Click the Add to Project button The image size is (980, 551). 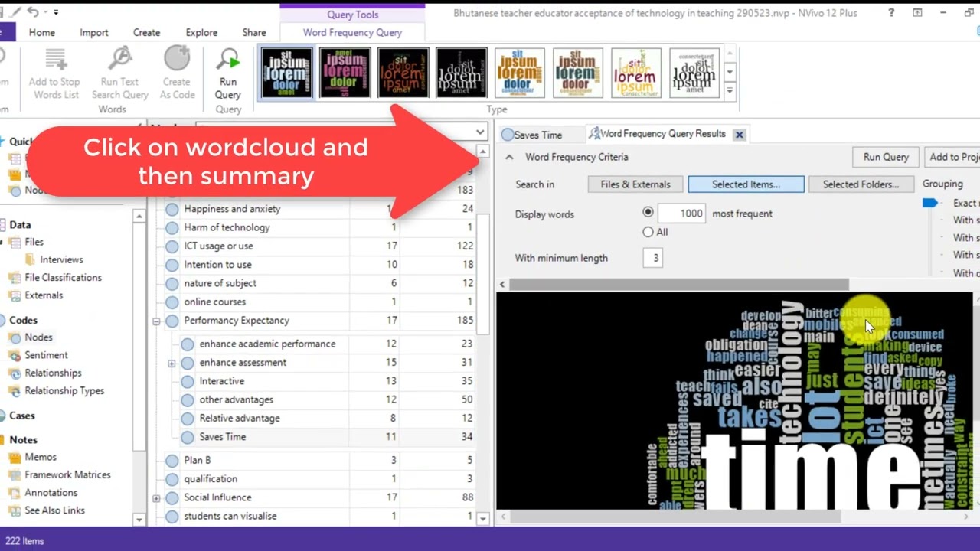[x=952, y=157]
